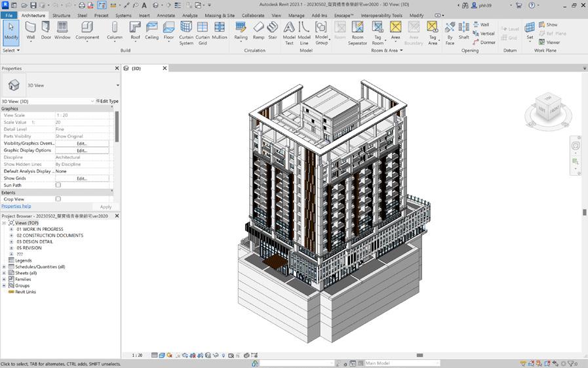Click the Properties panel vertical scrollbar
Screen dimensions: 588x368
coord(117,126)
